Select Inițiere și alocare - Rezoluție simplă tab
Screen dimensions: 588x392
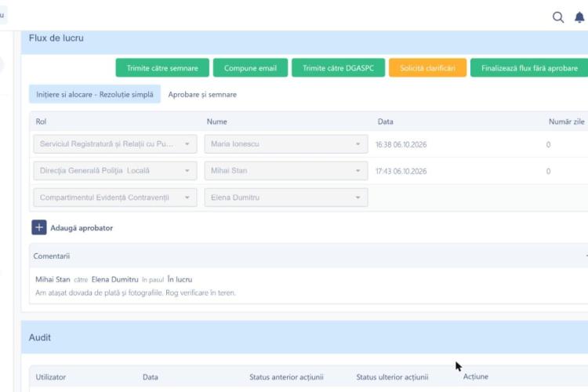[95, 95]
